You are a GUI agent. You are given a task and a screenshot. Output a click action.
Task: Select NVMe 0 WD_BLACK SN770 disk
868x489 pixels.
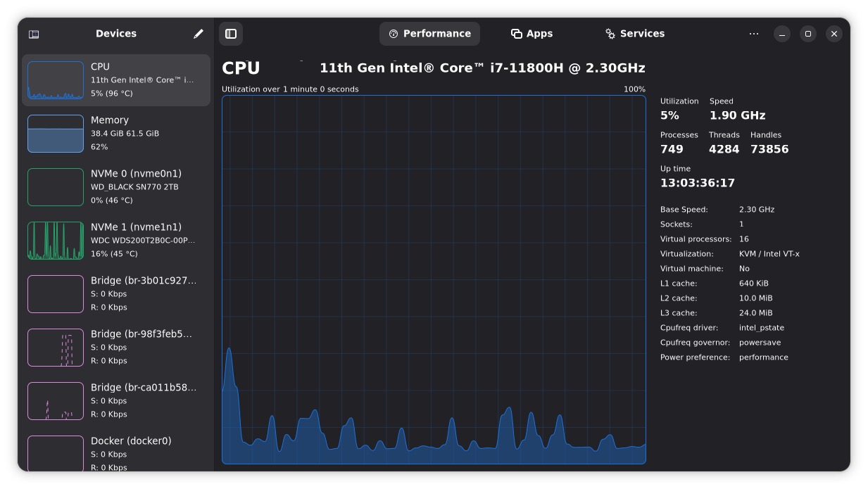[116, 187]
